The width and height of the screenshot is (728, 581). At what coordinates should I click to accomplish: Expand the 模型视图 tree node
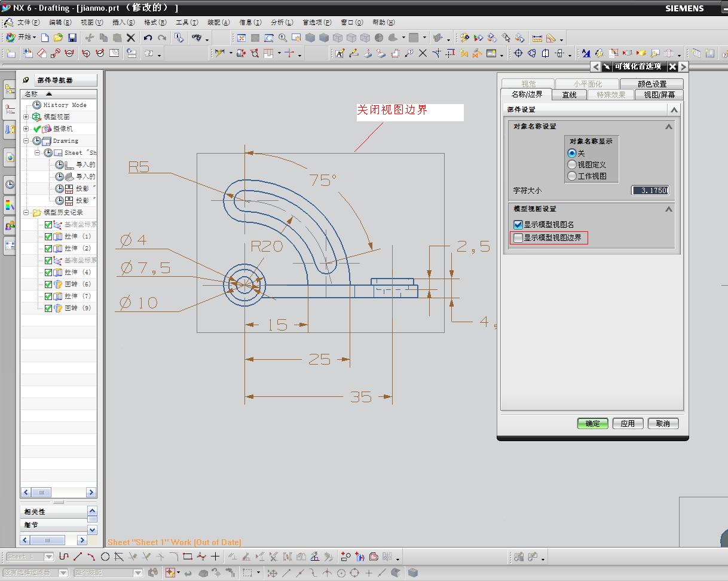pos(26,117)
